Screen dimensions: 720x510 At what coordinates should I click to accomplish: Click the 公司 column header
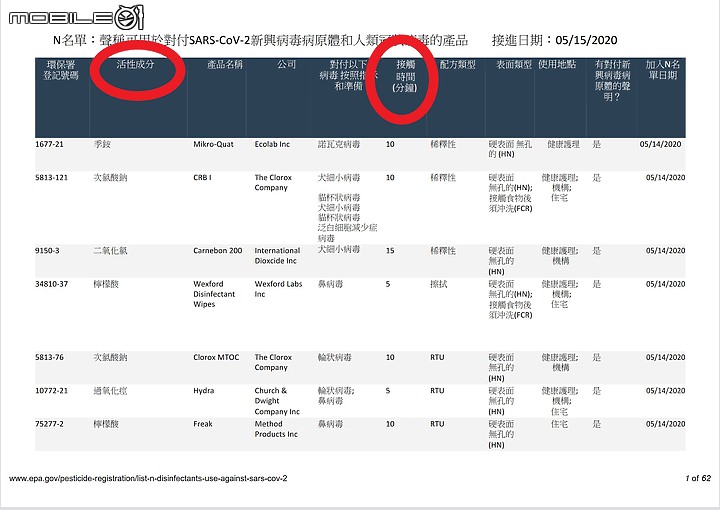(286, 64)
